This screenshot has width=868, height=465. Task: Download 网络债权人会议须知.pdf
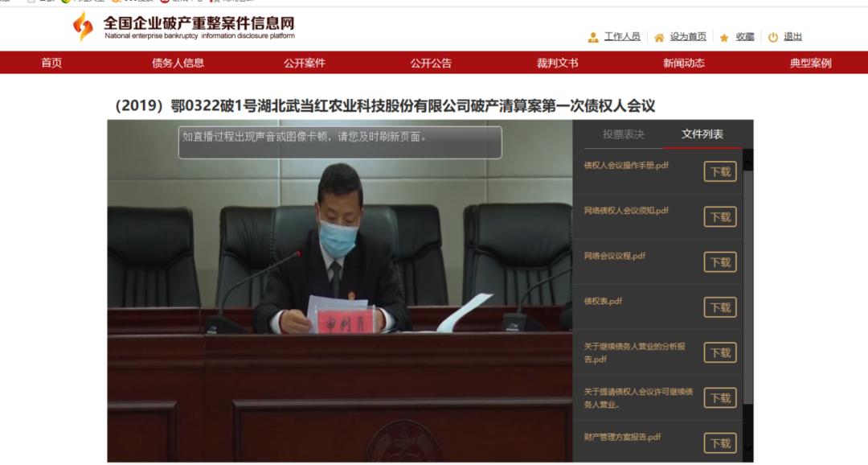[x=720, y=216]
